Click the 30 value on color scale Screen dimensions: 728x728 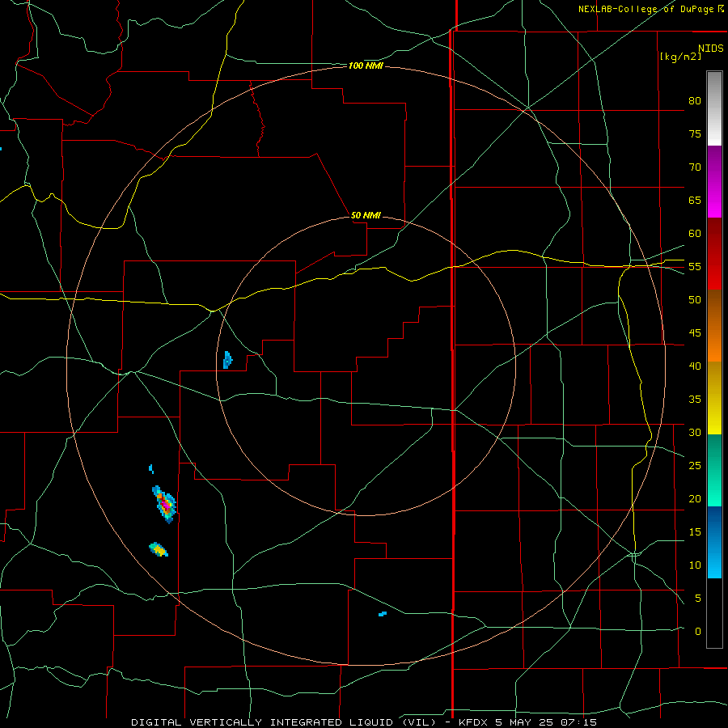click(x=695, y=432)
